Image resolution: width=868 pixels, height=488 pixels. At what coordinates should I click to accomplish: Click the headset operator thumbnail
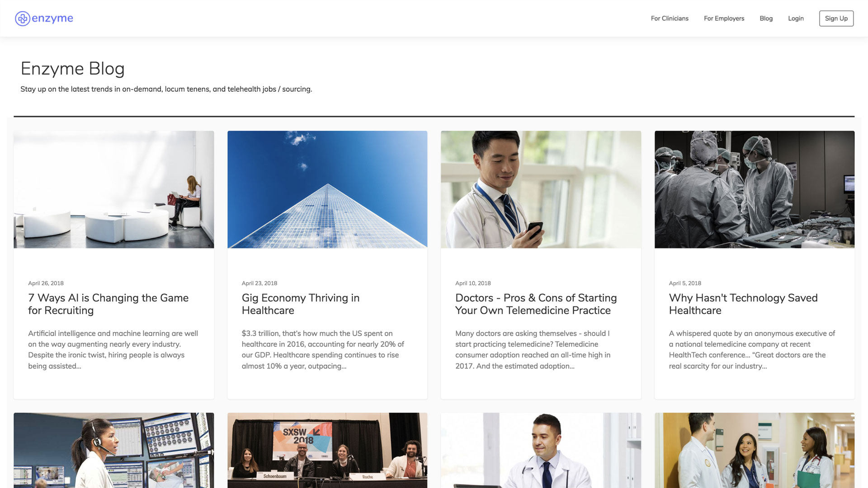[113, 450]
